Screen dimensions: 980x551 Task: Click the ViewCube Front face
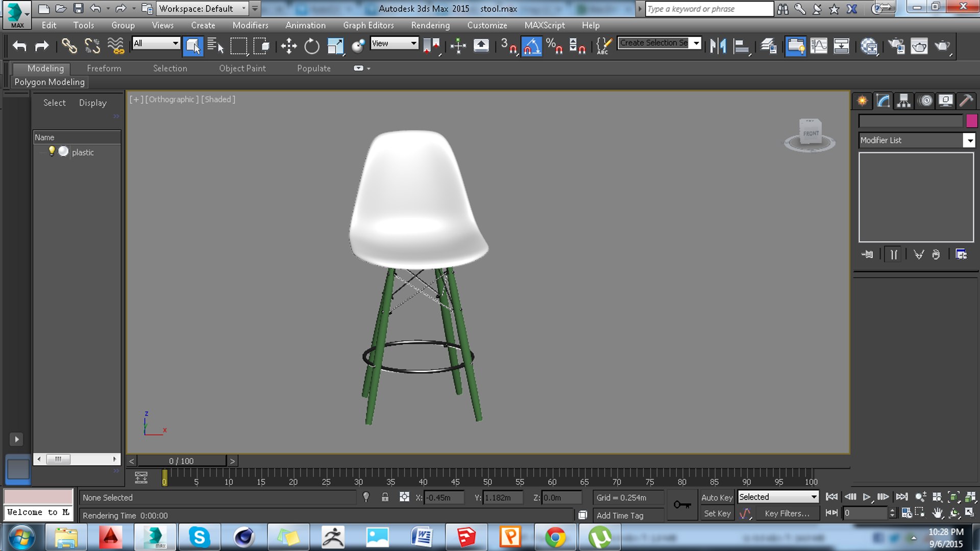pyautogui.click(x=811, y=133)
